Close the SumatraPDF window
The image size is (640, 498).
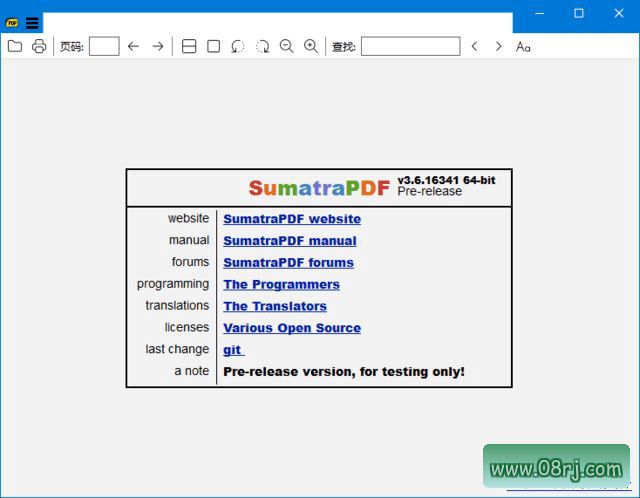[x=619, y=13]
